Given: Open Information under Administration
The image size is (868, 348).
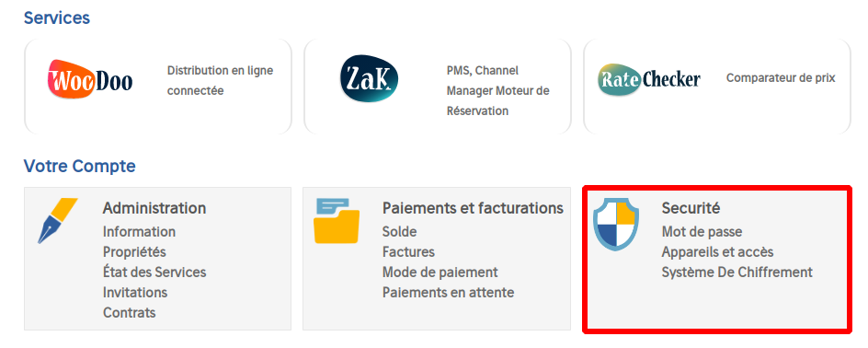Looking at the screenshot, I should click(139, 232).
